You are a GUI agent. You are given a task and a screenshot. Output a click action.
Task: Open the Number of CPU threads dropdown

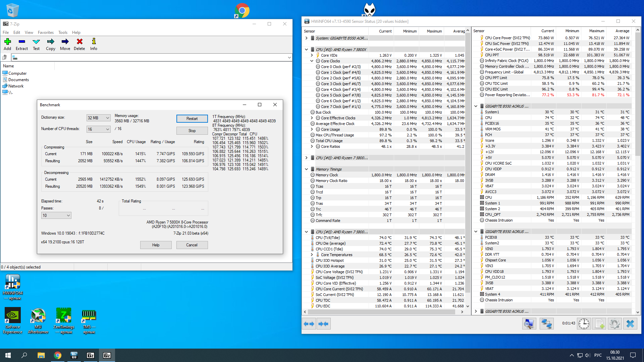coord(98,129)
